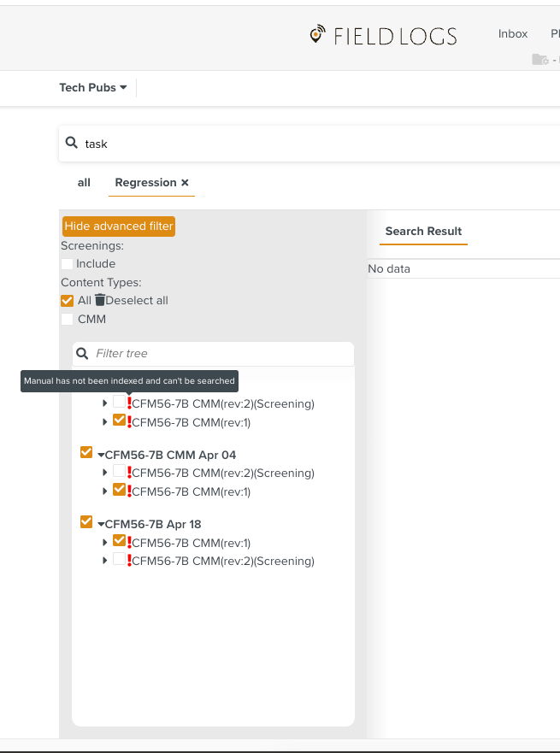
Task: Click red warning icon on Apr 04 Screening manual
Action: 129,473
